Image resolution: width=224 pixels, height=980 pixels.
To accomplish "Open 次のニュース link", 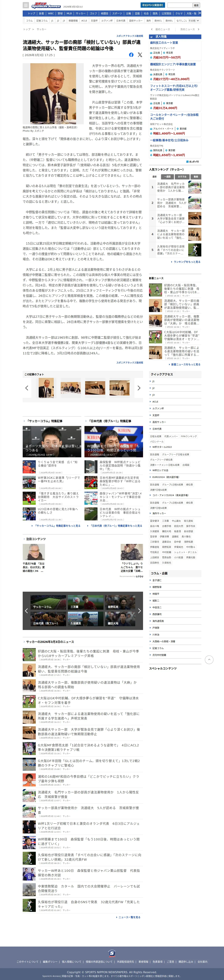I will tap(187, 29).
